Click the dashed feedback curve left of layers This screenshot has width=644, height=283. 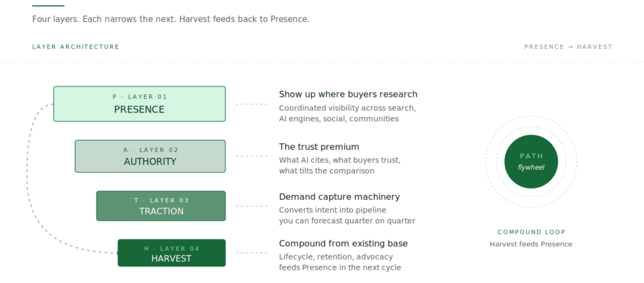pos(27,177)
